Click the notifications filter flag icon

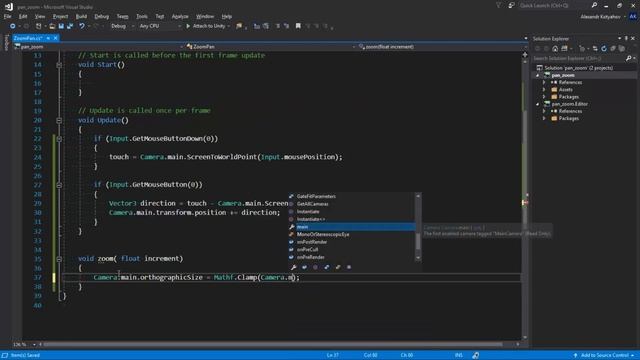click(x=498, y=5)
